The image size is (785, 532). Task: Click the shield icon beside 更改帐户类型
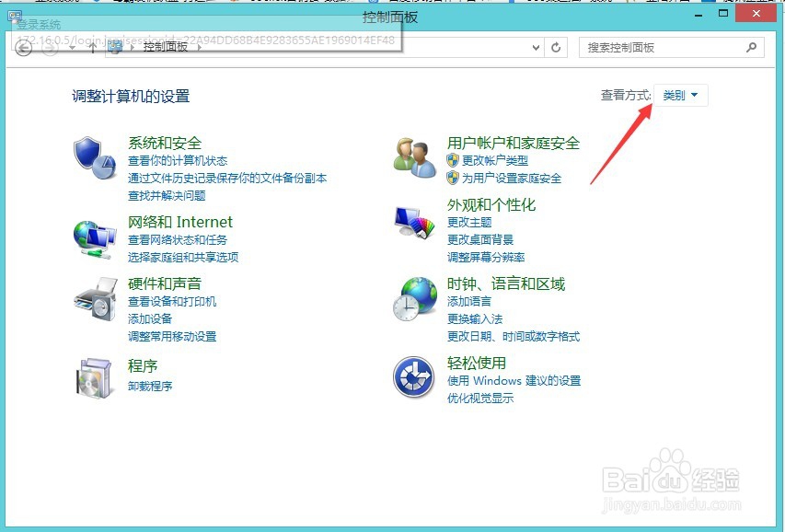click(453, 160)
